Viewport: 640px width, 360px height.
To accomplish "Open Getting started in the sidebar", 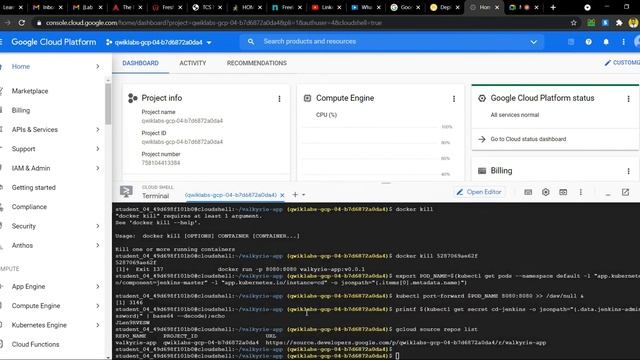I will 33,188.
